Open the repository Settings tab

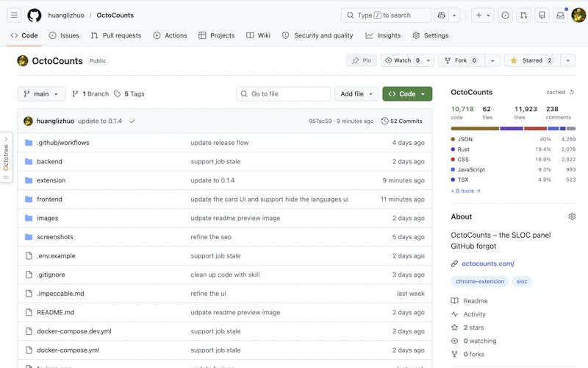click(x=431, y=35)
